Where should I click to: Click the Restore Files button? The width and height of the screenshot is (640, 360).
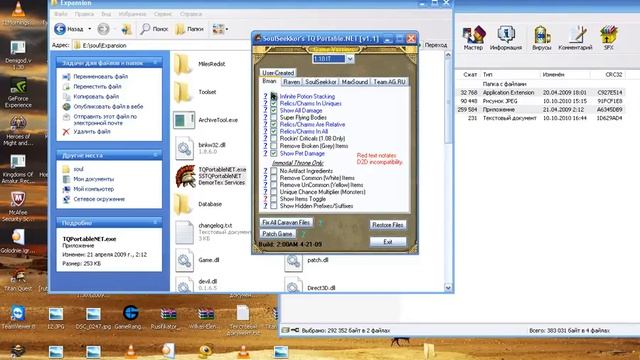point(388,225)
